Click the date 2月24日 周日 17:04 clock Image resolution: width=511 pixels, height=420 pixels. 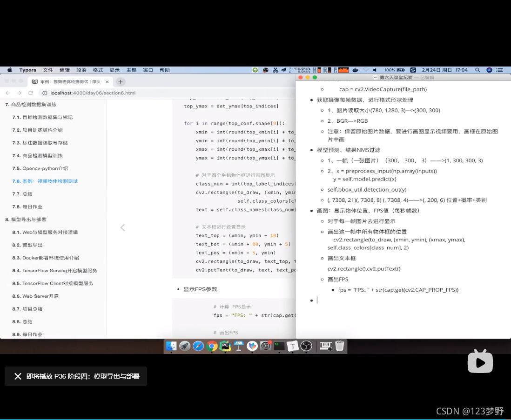click(x=444, y=70)
